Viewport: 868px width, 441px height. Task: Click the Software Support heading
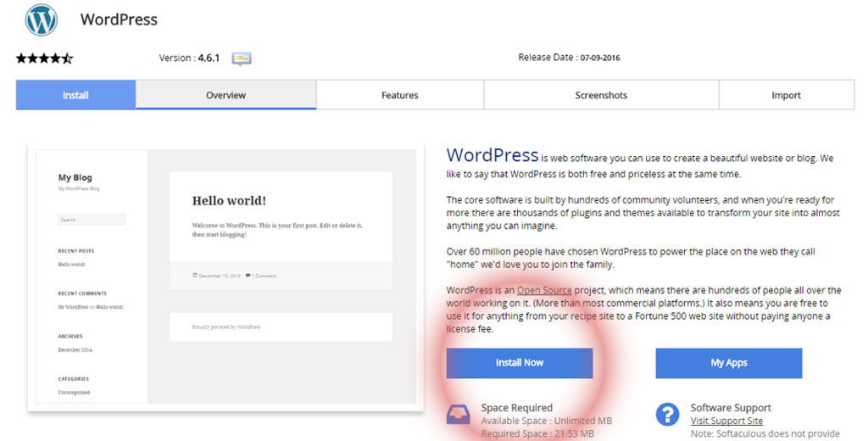point(731,408)
